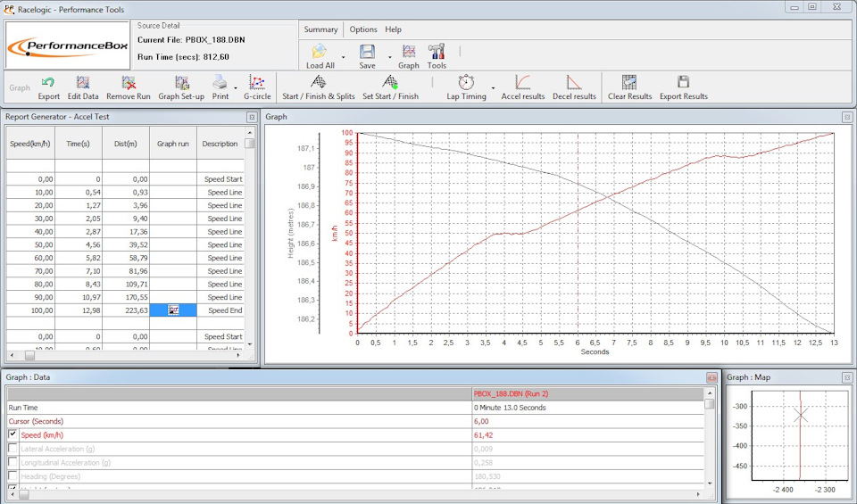The image size is (857, 504).
Task: Click the Set Start / Finish button
Action: pos(390,87)
